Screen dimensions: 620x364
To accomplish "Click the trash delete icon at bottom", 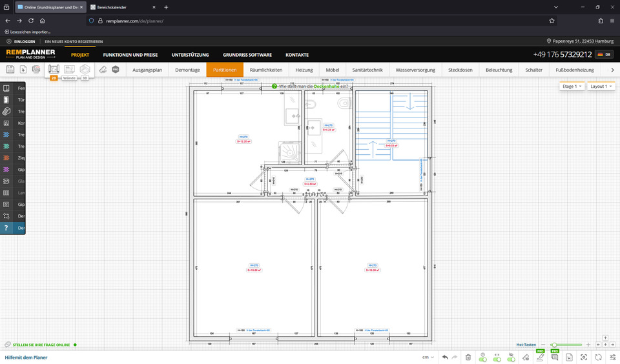I will coord(468,357).
